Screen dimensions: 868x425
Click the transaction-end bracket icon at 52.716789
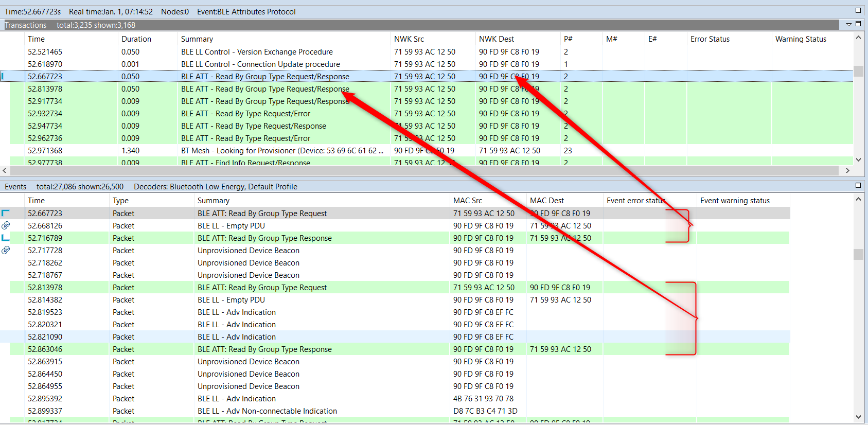6,238
